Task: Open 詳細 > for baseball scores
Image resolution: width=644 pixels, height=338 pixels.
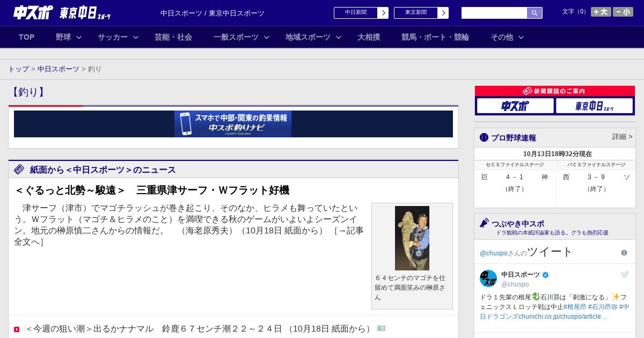Action: 623,137
